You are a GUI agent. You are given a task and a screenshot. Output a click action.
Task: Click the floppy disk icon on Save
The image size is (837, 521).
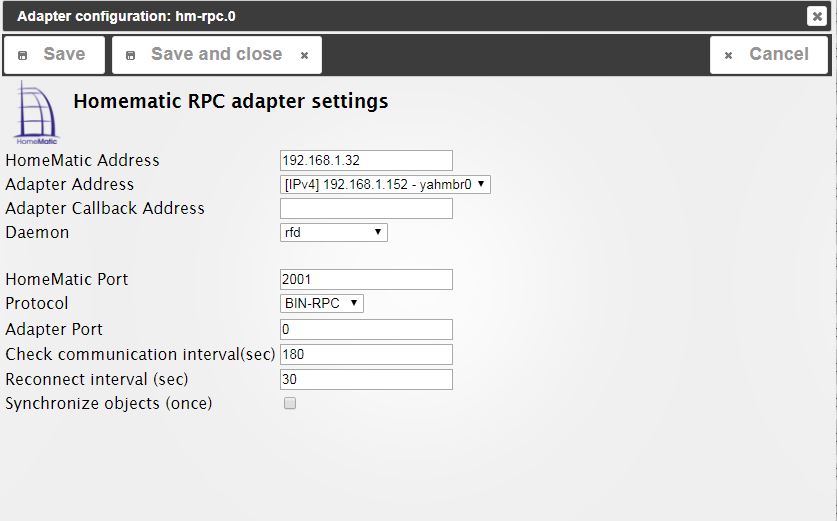[23, 55]
